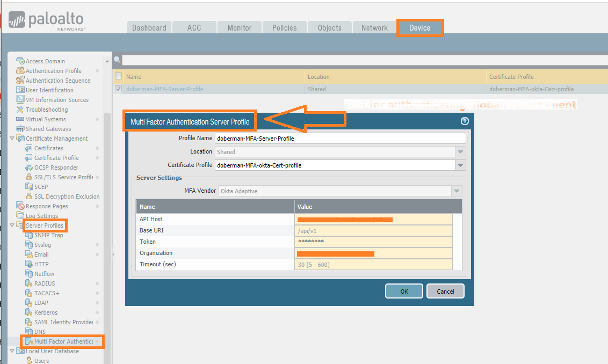Click the RADIUS server profile icon
This screenshot has width=608, height=364.
coord(28,283)
